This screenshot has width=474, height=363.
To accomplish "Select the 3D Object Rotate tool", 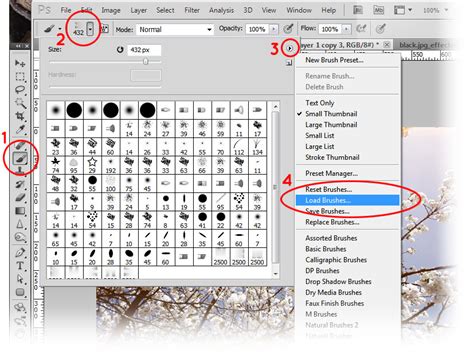I will coord(20,307).
